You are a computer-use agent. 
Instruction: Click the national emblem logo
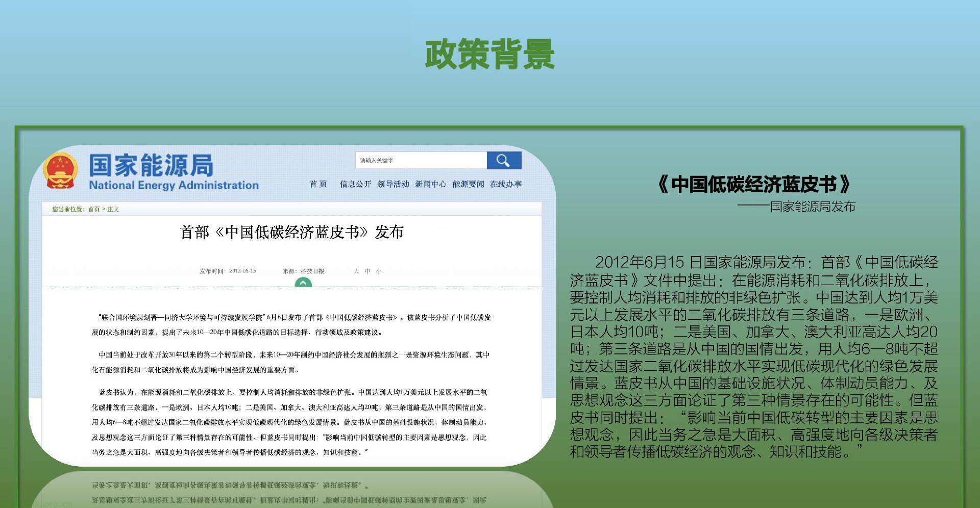[60, 170]
